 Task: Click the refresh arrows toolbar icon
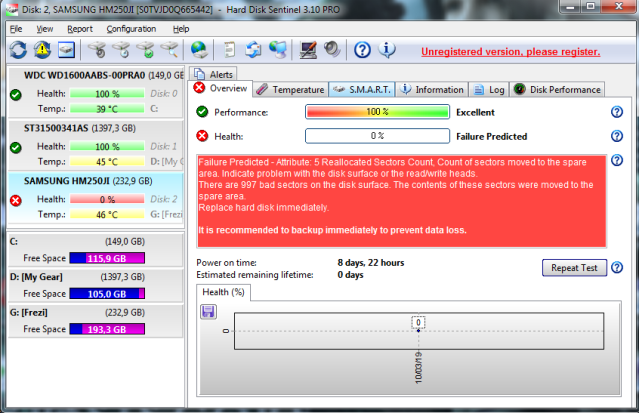pyautogui.click(x=18, y=50)
